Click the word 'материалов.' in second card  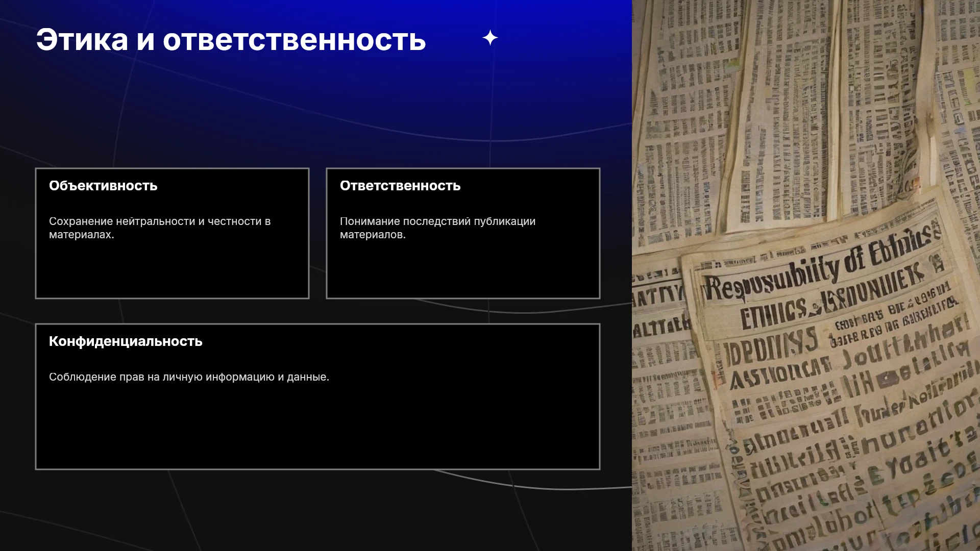[373, 235]
